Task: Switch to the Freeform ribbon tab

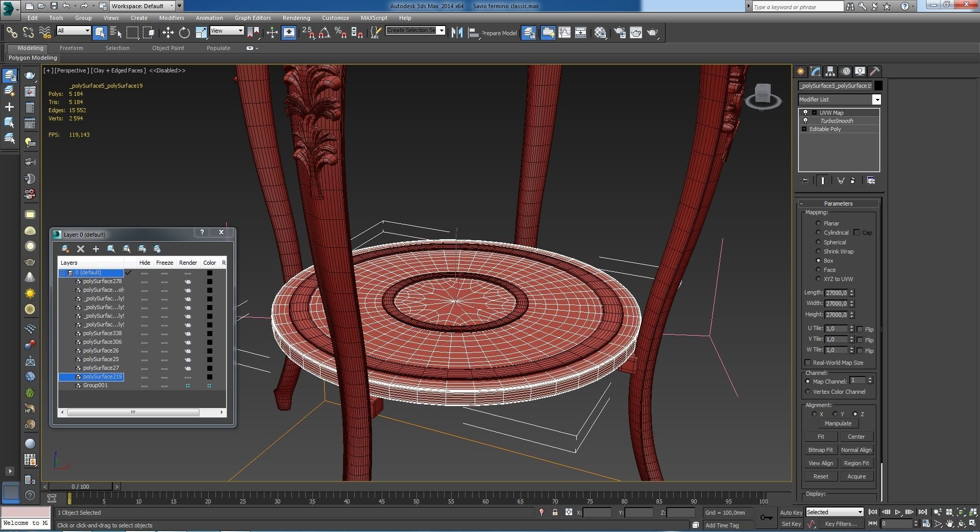Action: [x=71, y=48]
